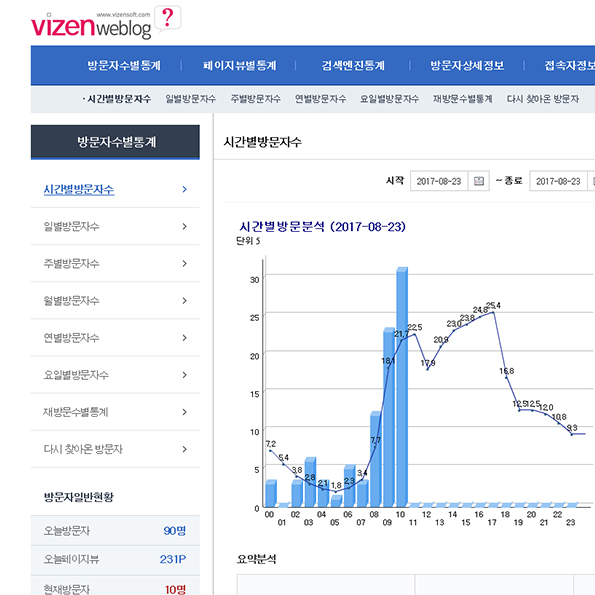Select 연별방문자수 submenu tab
Screen dimensions: 595x595
[321, 99]
